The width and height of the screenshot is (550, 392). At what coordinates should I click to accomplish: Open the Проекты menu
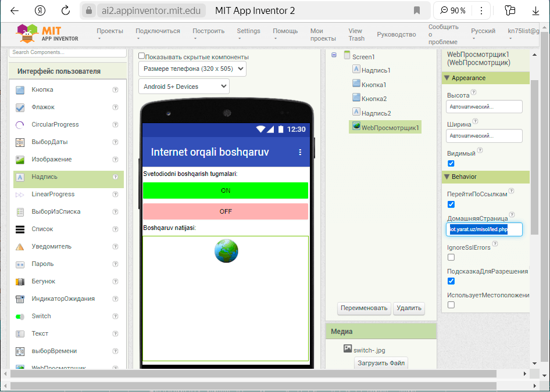[110, 34]
